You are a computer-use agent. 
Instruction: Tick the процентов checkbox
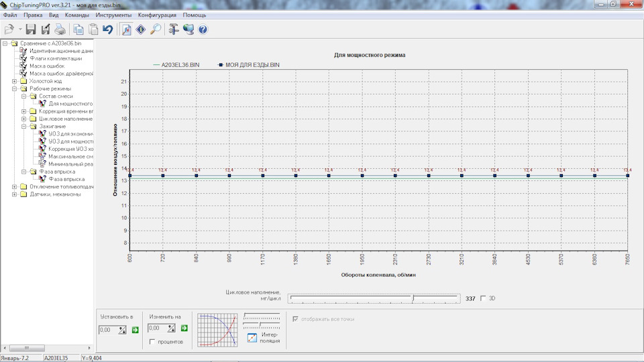152,342
